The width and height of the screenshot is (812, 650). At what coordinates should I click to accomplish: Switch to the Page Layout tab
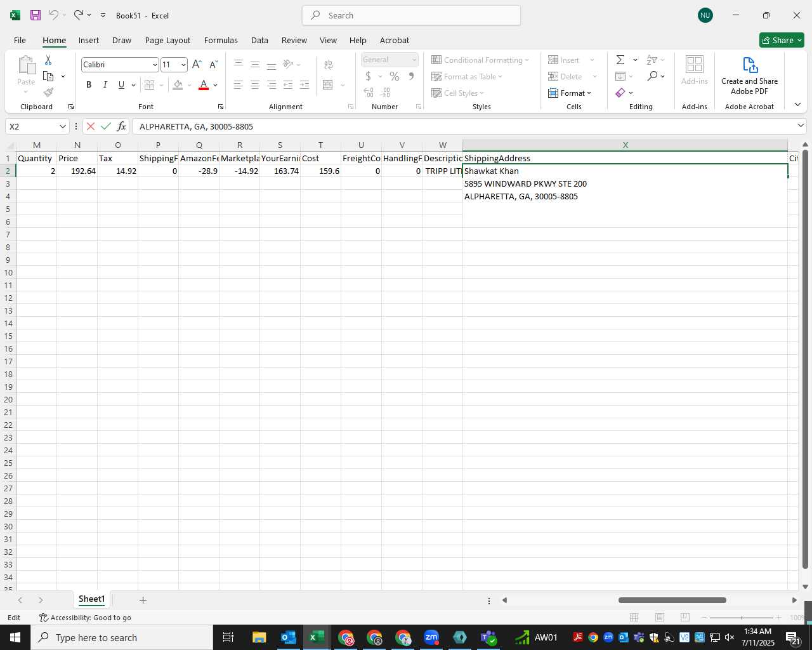coord(167,40)
